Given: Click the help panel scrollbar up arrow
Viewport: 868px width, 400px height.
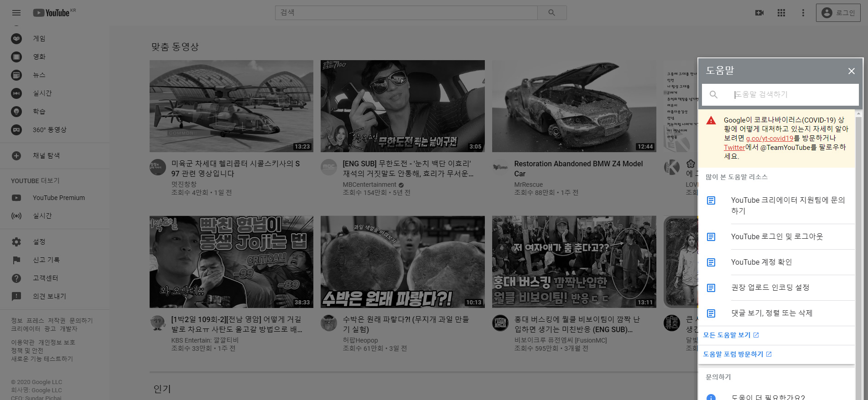Looking at the screenshot, I should tap(859, 113).
